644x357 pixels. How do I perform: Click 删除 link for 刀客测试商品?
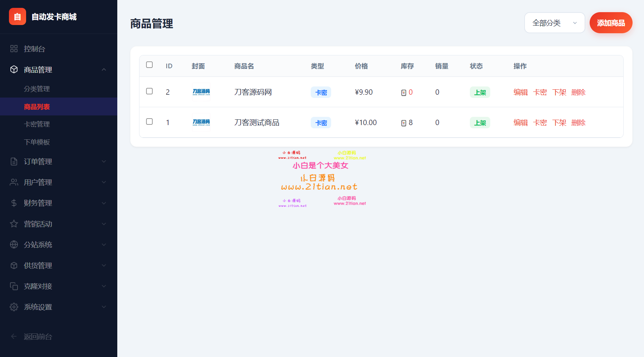click(578, 123)
